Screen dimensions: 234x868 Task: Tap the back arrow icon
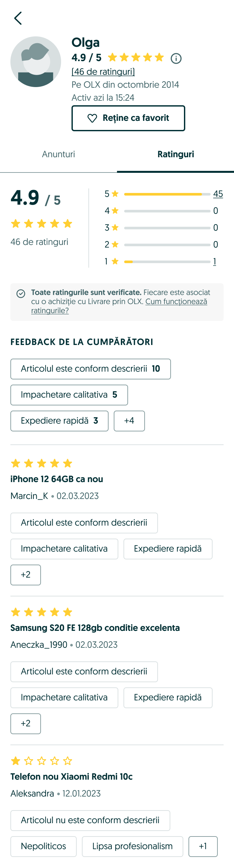click(18, 18)
